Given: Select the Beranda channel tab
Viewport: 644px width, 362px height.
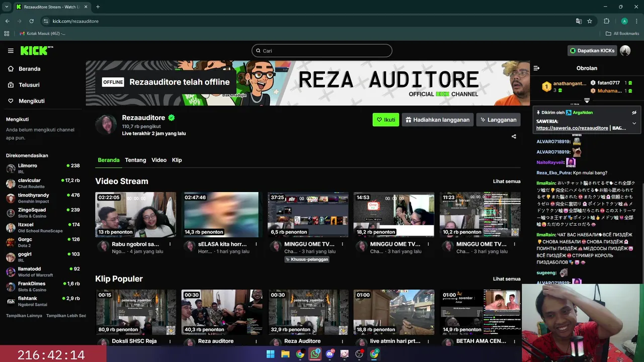Looking at the screenshot, I should coord(109,160).
